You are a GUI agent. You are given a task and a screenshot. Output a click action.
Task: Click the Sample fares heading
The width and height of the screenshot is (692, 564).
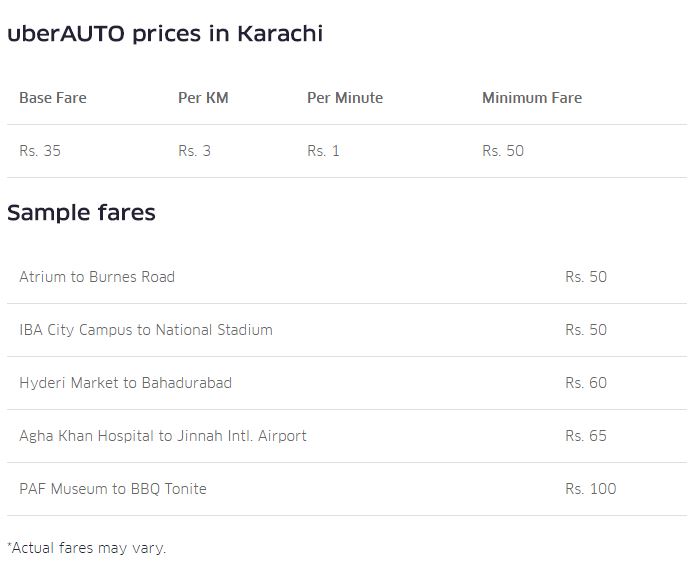coord(81,213)
